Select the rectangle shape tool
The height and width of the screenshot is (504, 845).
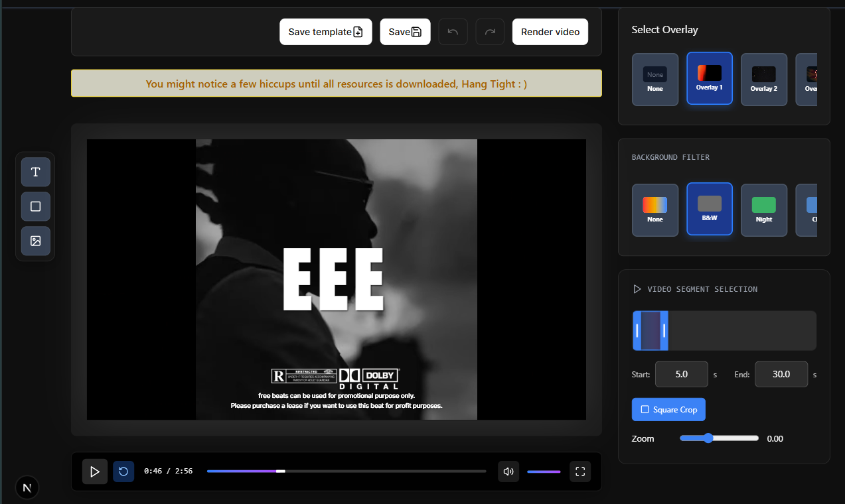click(x=36, y=206)
